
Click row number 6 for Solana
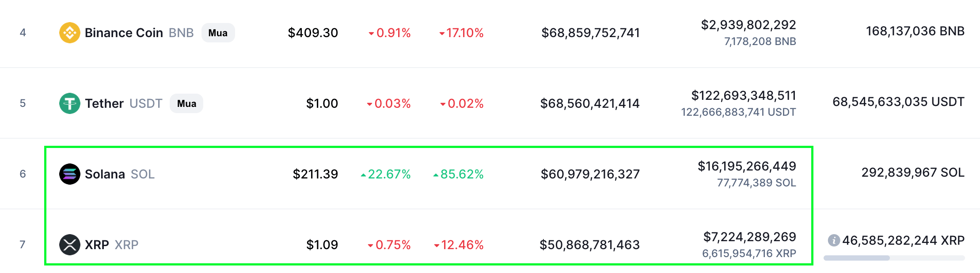tap(23, 174)
